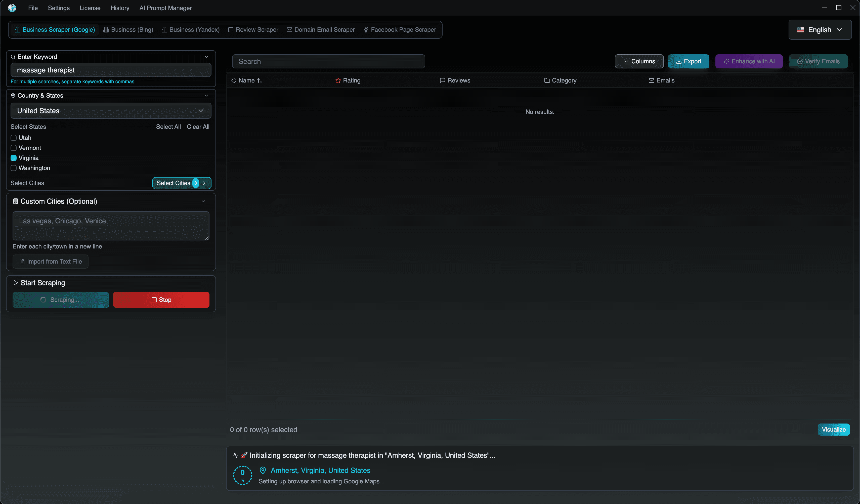Click the folder icon in Category header
Screen dimensions: 860x504
(x=547, y=80)
